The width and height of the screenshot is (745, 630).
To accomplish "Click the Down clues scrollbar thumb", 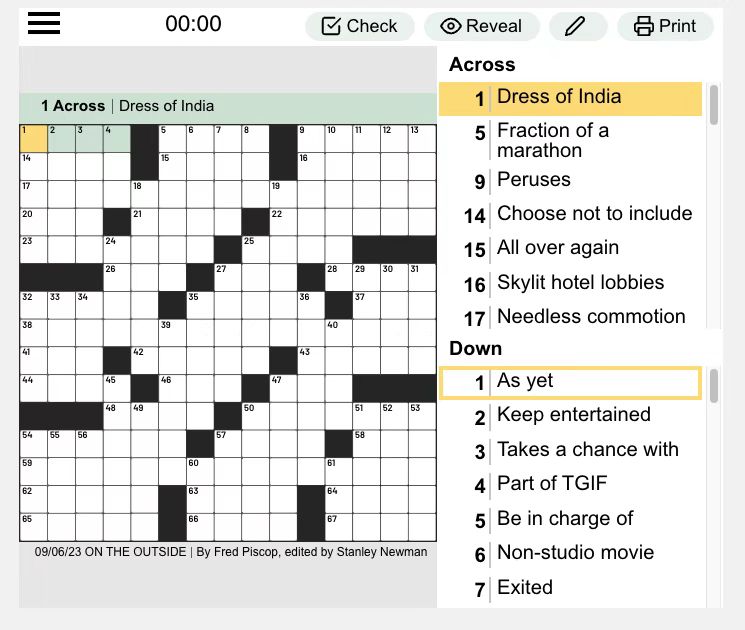I will 714,386.
